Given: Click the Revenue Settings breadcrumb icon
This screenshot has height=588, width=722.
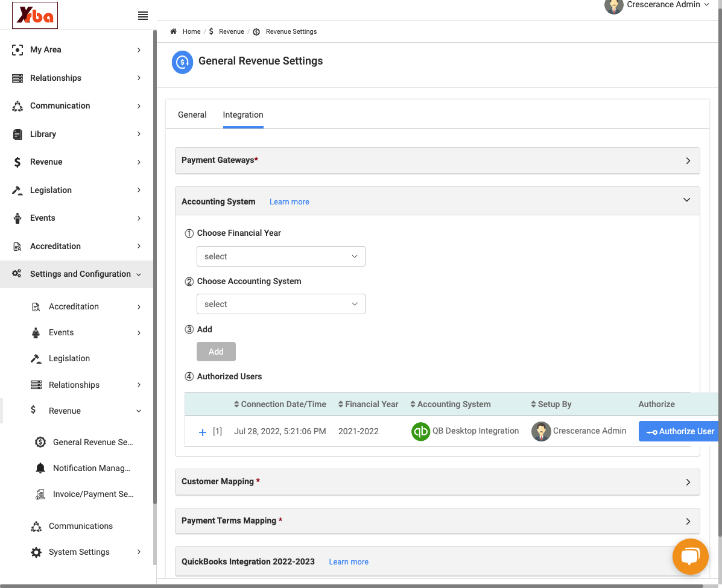Looking at the screenshot, I should coord(256,32).
